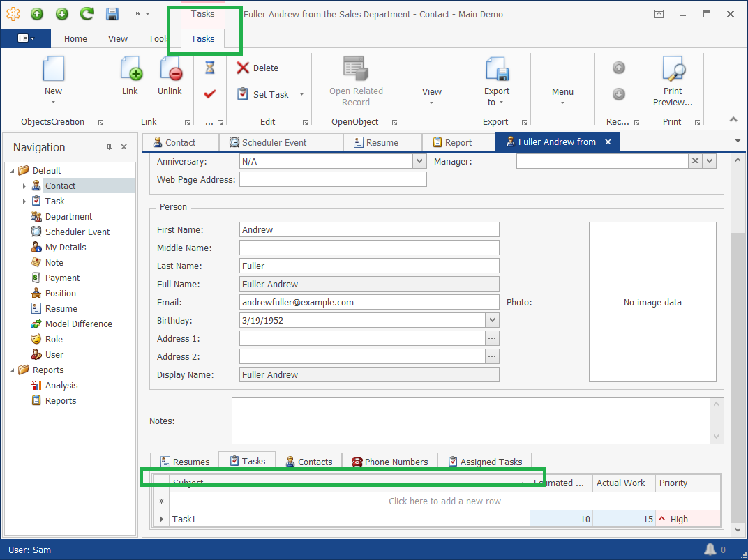Viewport: 748px width, 560px height.
Task: Click the save diskette icon at the top
Action: point(112,14)
